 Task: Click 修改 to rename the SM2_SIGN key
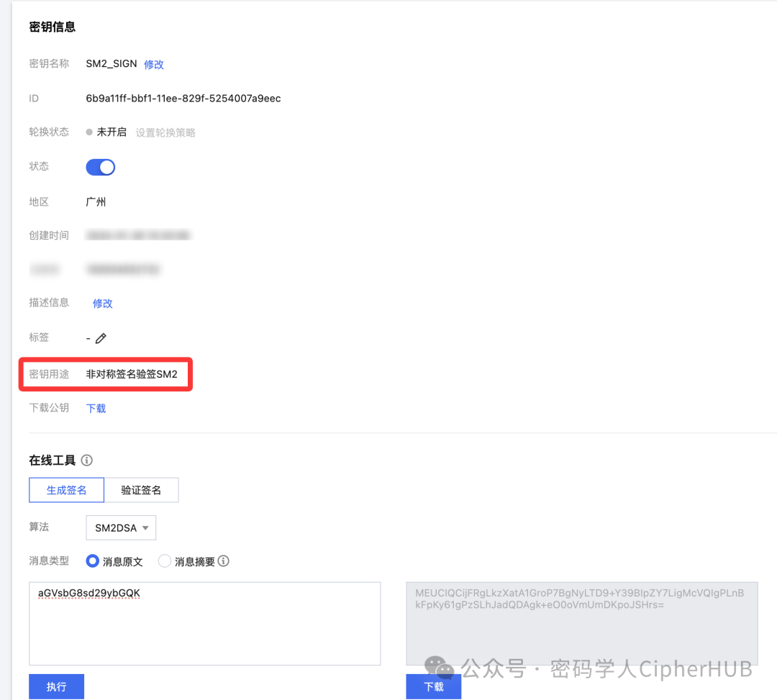153,64
